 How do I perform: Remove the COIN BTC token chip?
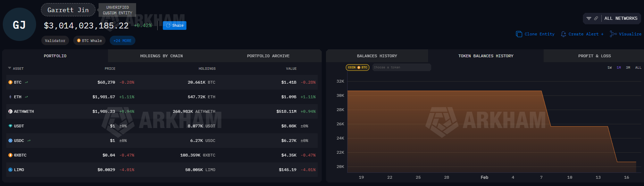pyautogui.click(x=358, y=67)
